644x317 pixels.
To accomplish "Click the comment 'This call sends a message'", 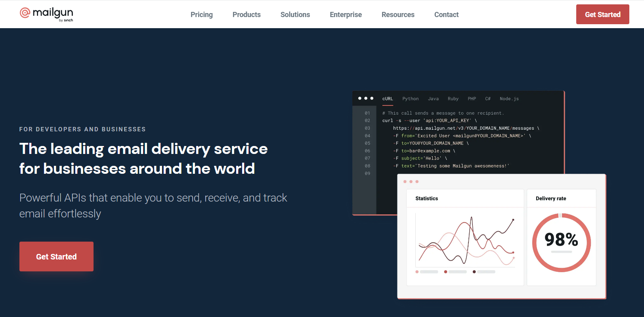I will point(443,113).
